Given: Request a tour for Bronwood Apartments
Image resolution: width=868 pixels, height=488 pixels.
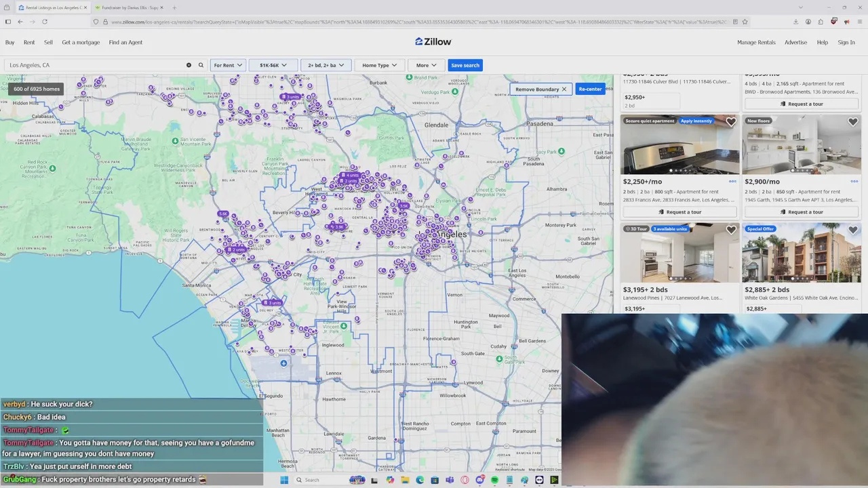Looking at the screenshot, I should (x=802, y=104).
